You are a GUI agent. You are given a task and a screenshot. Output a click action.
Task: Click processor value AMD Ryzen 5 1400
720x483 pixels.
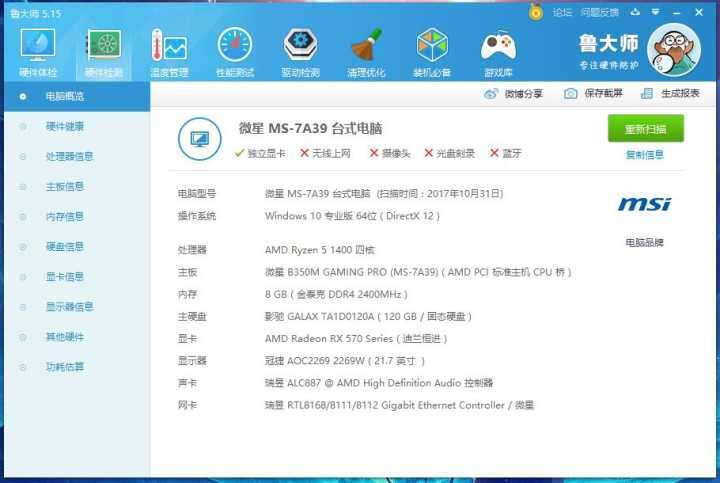pyautogui.click(x=320, y=250)
